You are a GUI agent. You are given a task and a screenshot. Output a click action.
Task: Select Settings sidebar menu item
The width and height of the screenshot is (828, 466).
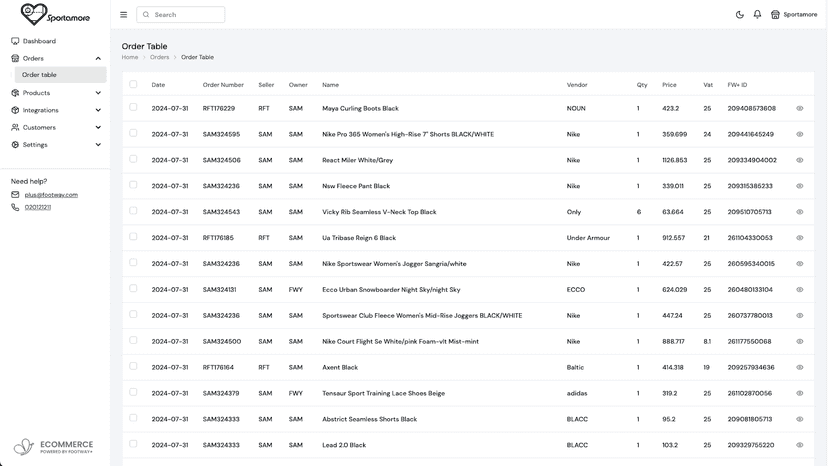pyautogui.click(x=35, y=145)
